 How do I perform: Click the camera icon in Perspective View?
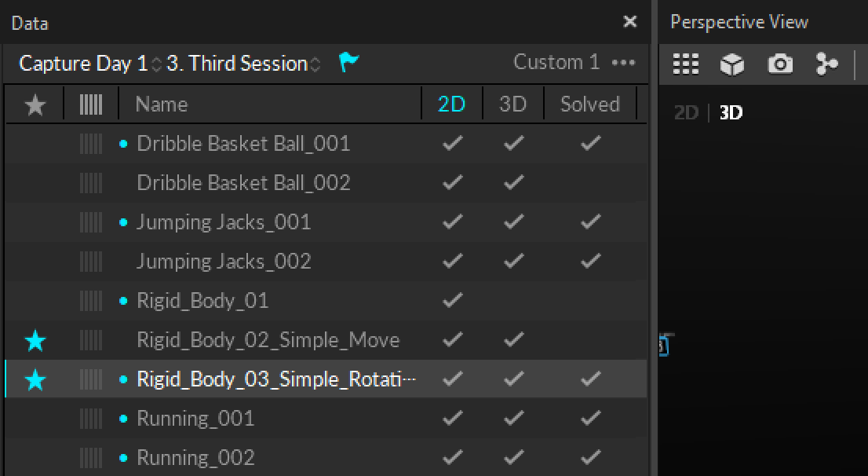coord(779,64)
